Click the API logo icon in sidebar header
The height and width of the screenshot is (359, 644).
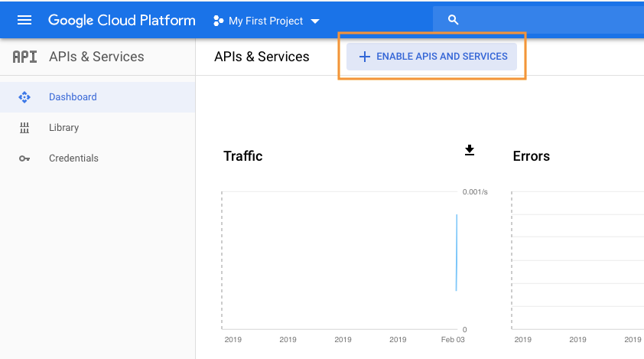pos(24,57)
